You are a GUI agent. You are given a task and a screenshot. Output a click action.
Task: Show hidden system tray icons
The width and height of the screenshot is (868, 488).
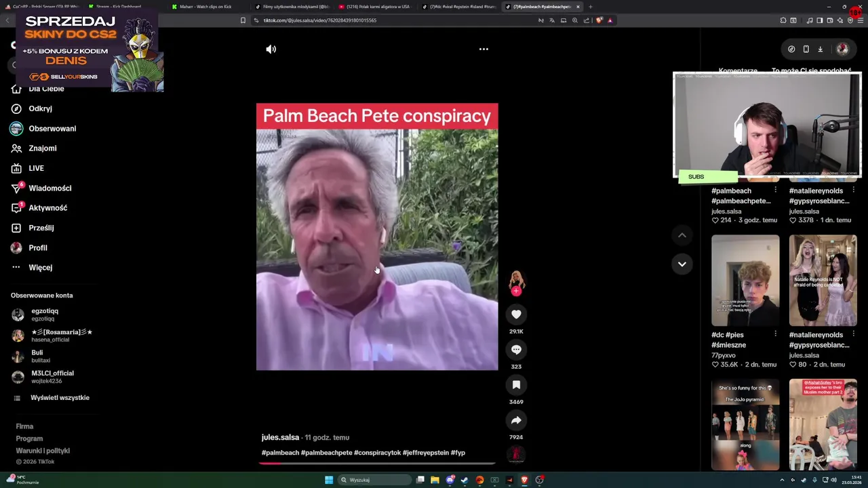coord(782,480)
